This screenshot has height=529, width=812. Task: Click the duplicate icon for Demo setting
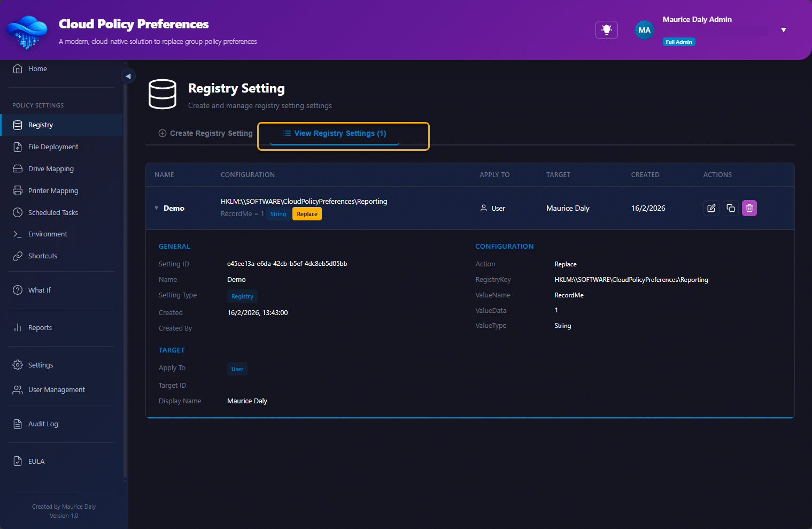[x=730, y=208]
